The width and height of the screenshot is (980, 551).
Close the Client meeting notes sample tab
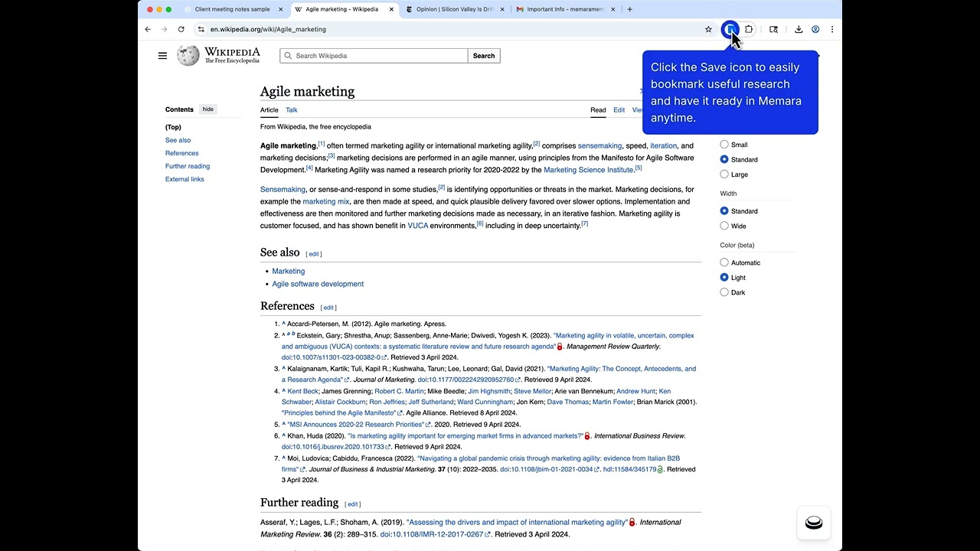pyautogui.click(x=280, y=9)
